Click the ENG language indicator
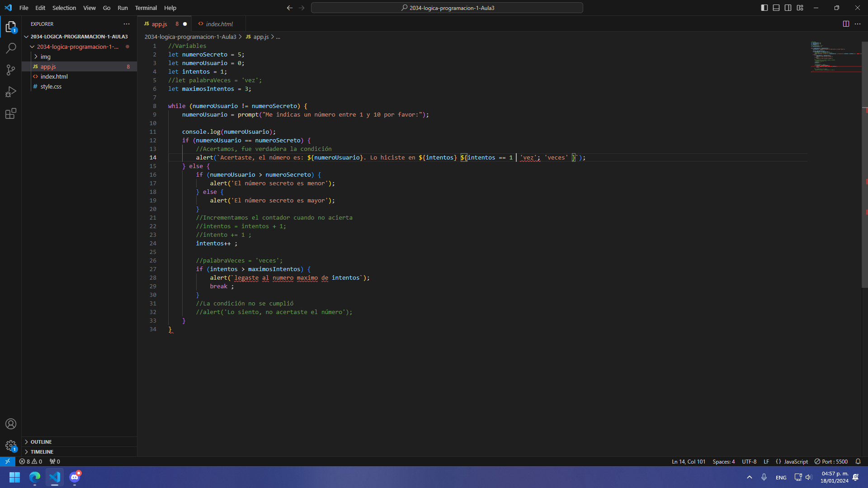The width and height of the screenshot is (868, 488). [x=781, y=477]
